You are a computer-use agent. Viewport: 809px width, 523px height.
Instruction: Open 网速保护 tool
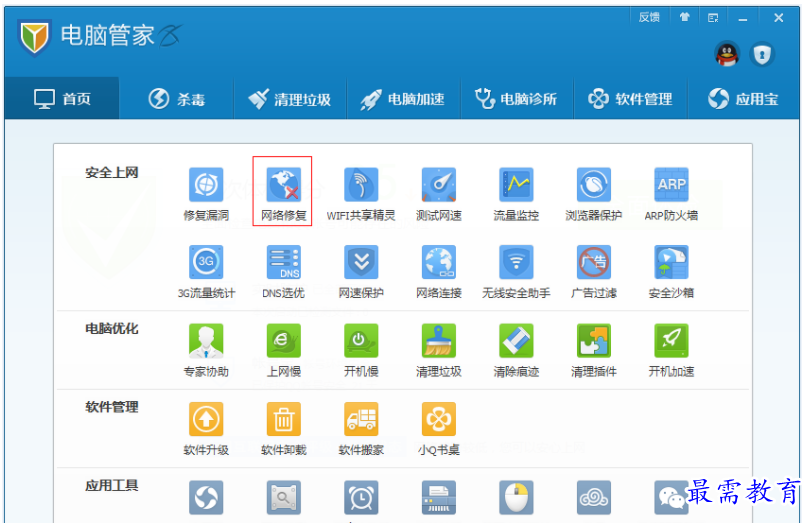tap(361, 272)
